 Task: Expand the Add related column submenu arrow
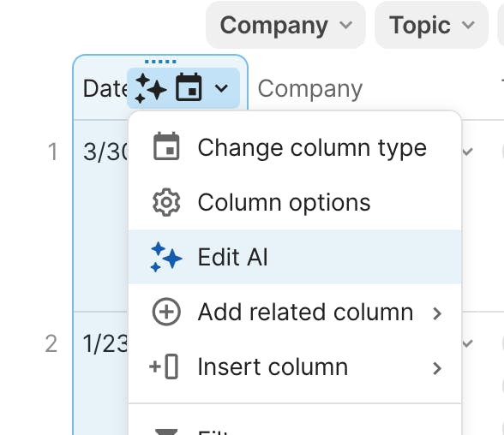coord(437,313)
